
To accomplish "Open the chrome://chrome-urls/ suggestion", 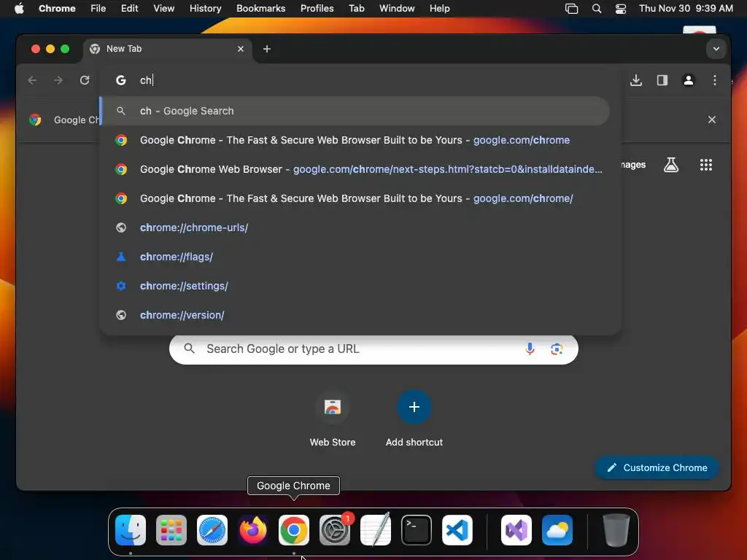I will click(356, 227).
